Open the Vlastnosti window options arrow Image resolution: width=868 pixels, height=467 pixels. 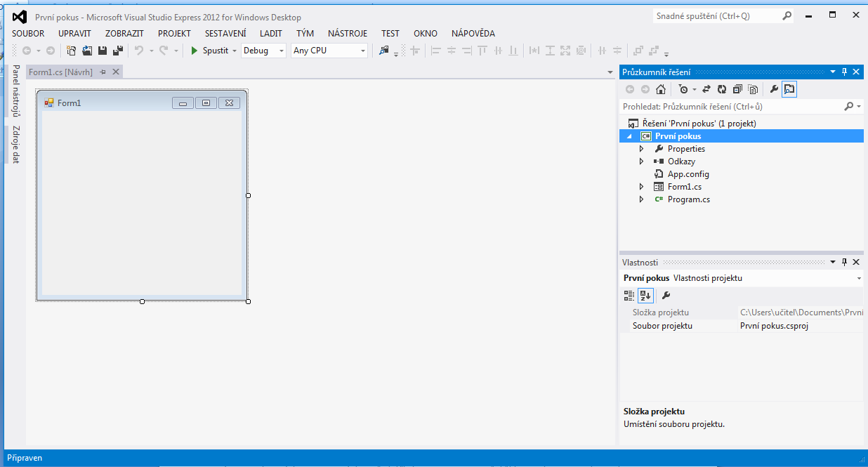833,262
